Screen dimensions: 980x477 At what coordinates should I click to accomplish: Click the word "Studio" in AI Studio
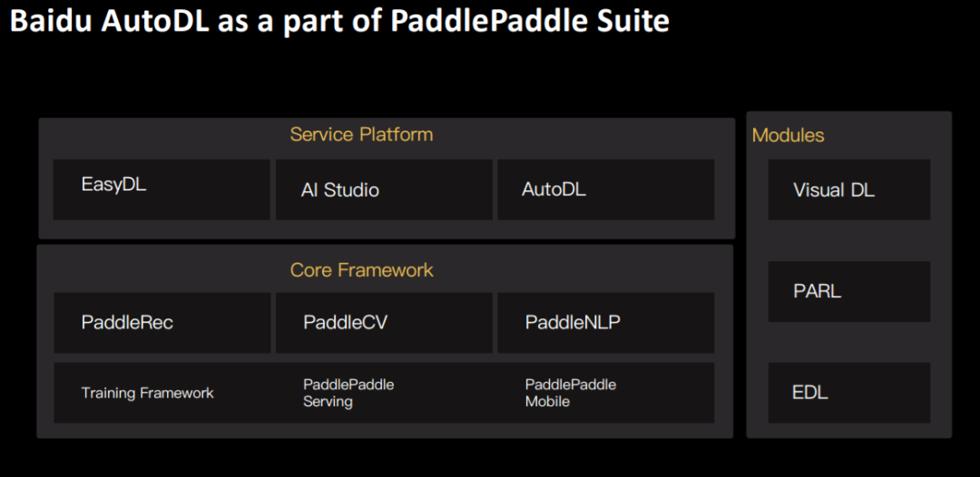click(x=351, y=190)
